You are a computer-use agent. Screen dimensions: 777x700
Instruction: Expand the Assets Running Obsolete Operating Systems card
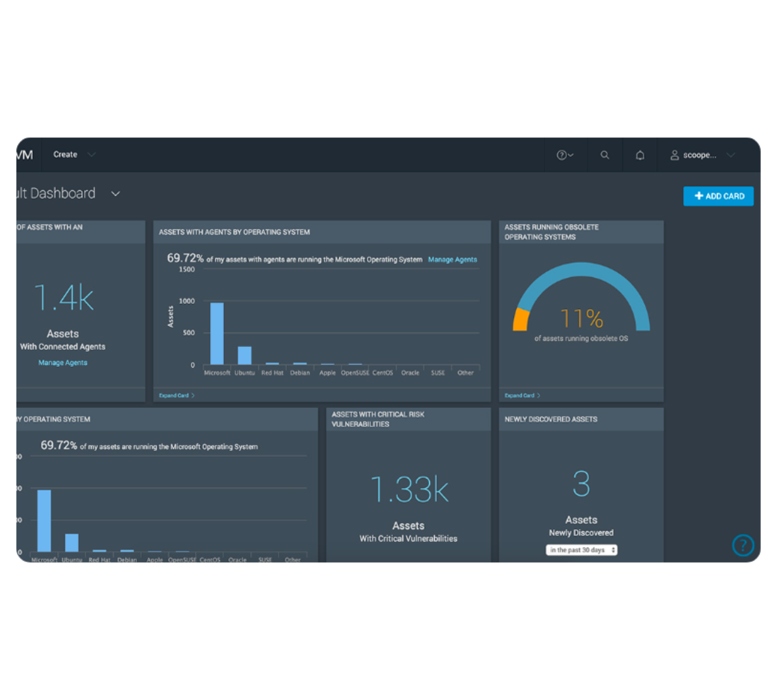click(523, 395)
